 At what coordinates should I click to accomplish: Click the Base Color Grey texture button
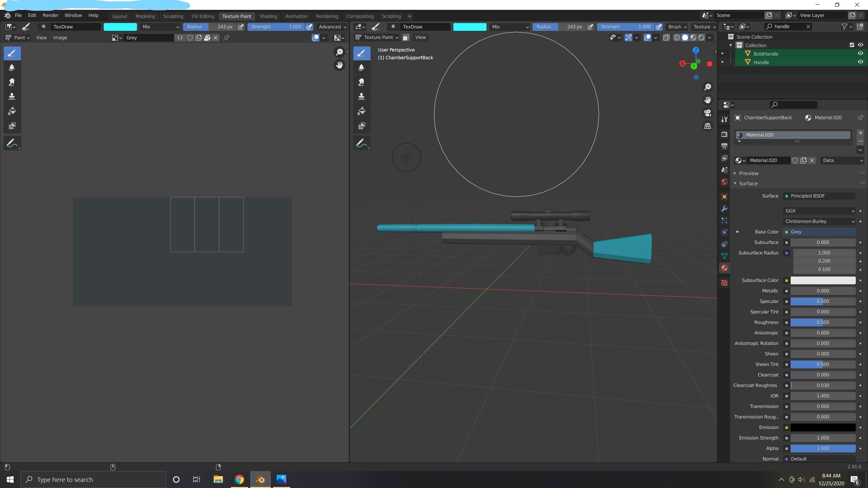point(819,232)
